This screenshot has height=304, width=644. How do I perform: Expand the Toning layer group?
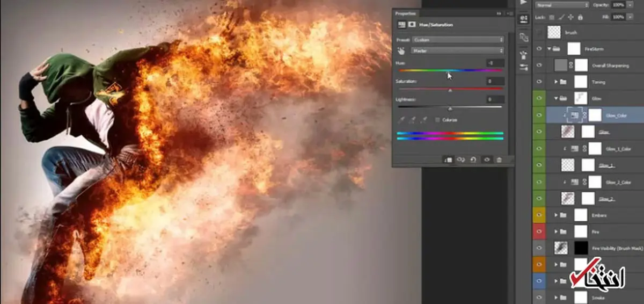[556, 82]
